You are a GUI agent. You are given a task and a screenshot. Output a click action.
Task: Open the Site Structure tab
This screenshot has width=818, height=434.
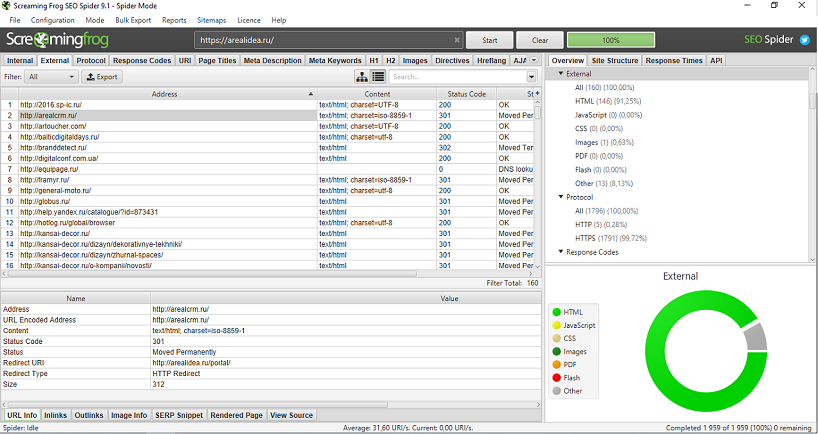[x=615, y=61]
